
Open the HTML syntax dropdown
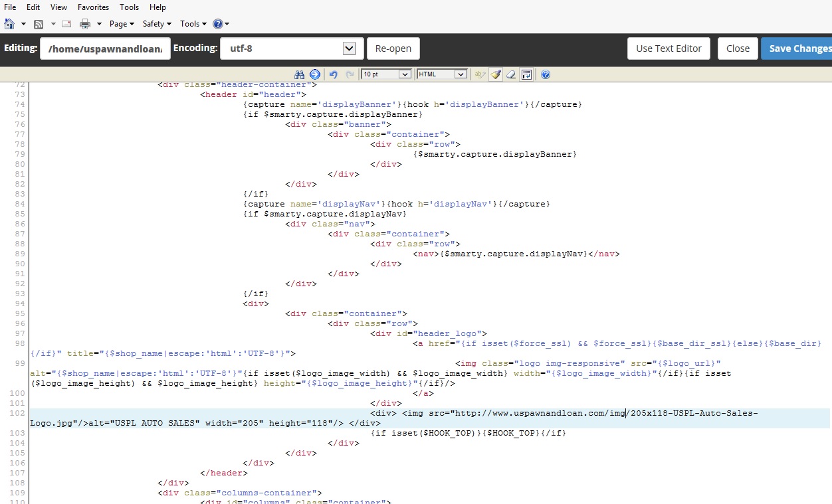click(442, 74)
